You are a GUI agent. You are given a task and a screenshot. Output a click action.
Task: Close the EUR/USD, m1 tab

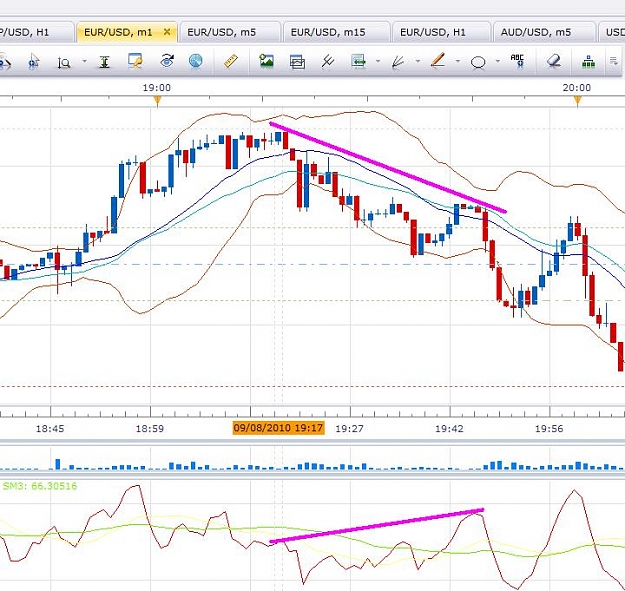pyautogui.click(x=167, y=32)
